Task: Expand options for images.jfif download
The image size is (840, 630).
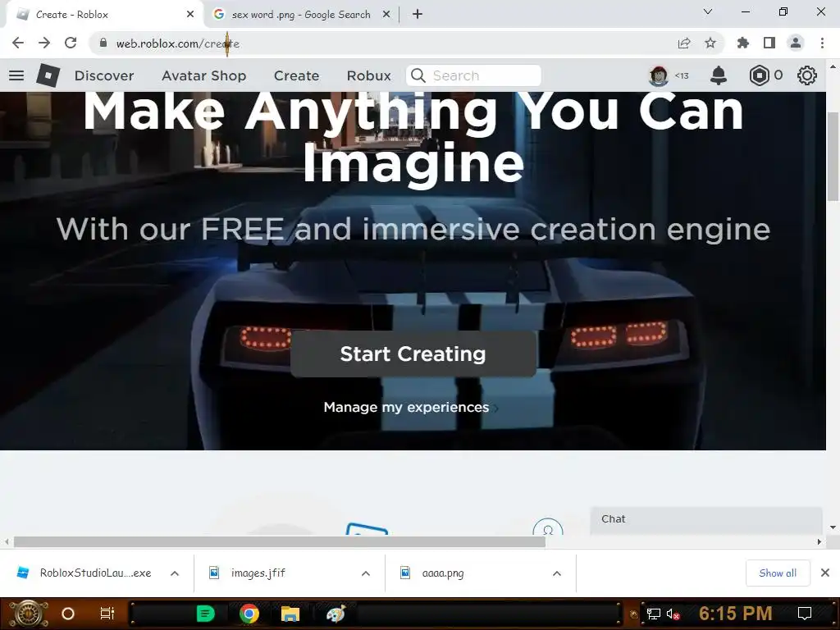Action: (x=365, y=573)
